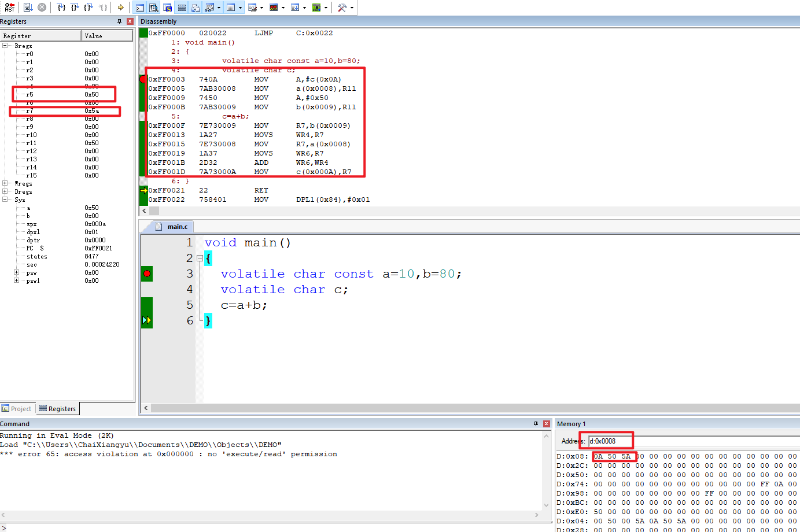
Task: Click the Value column header
Action: tap(107, 36)
